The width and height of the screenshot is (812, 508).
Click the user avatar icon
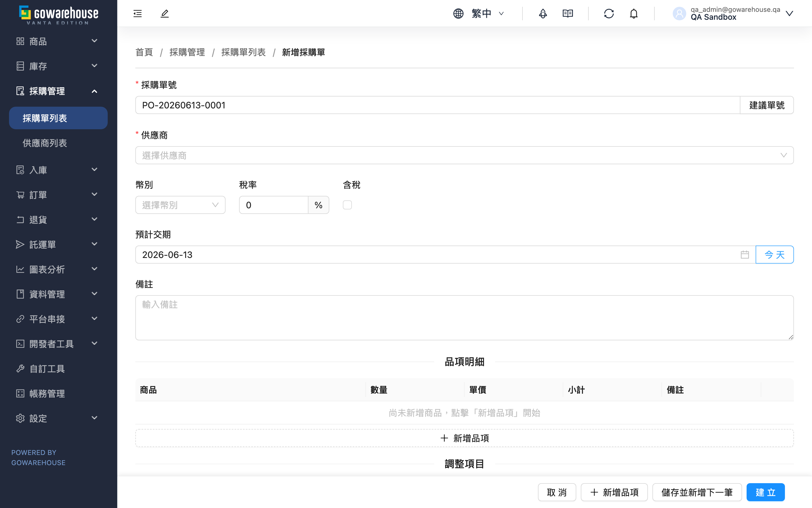(679, 14)
